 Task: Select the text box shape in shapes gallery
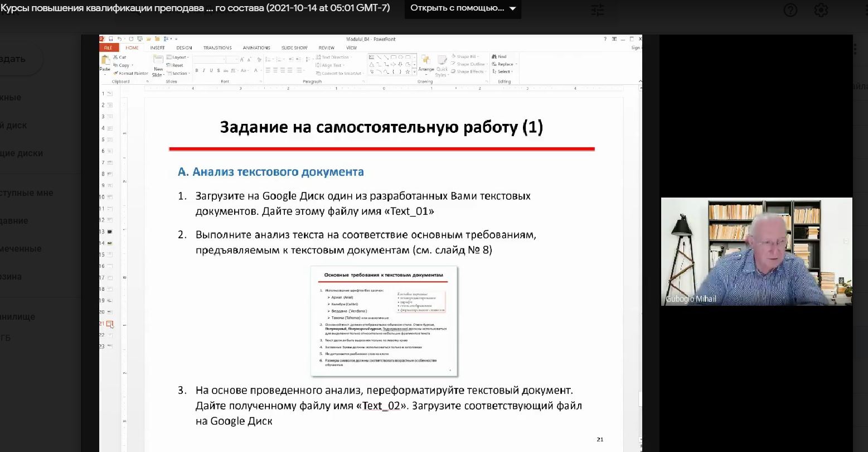click(371, 57)
